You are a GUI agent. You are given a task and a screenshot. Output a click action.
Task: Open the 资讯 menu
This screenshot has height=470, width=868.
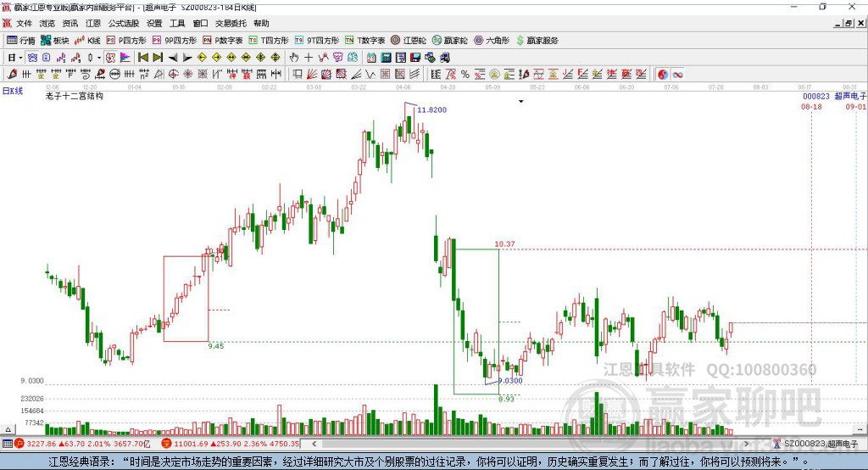coord(70,23)
